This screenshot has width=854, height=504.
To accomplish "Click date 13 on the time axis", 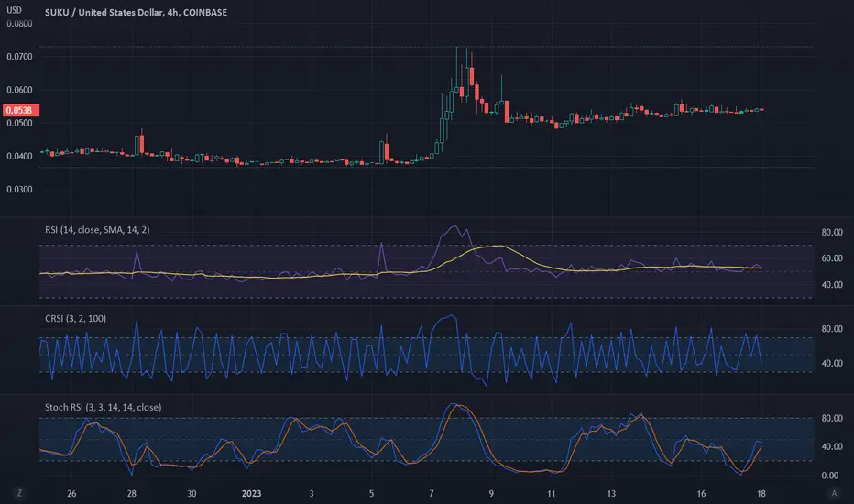I will point(611,494).
